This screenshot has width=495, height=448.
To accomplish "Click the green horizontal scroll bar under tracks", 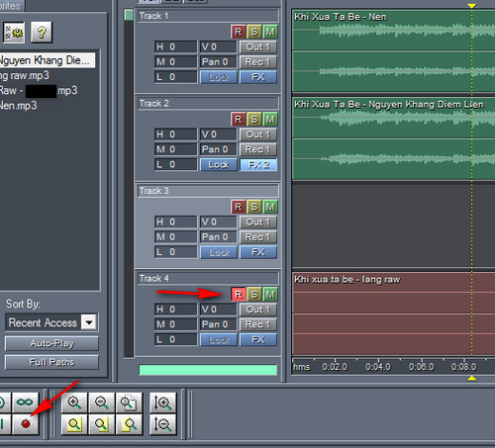I will click(208, 370).
